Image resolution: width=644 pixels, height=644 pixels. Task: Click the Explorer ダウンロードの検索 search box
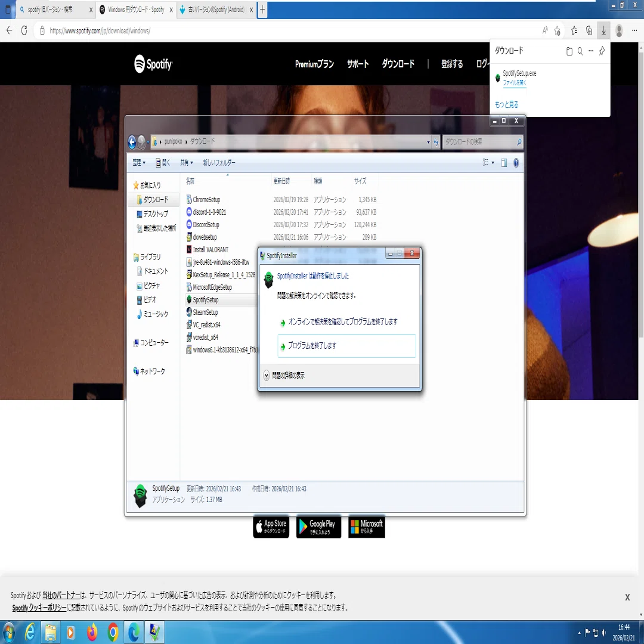click(x=482, y=142)
